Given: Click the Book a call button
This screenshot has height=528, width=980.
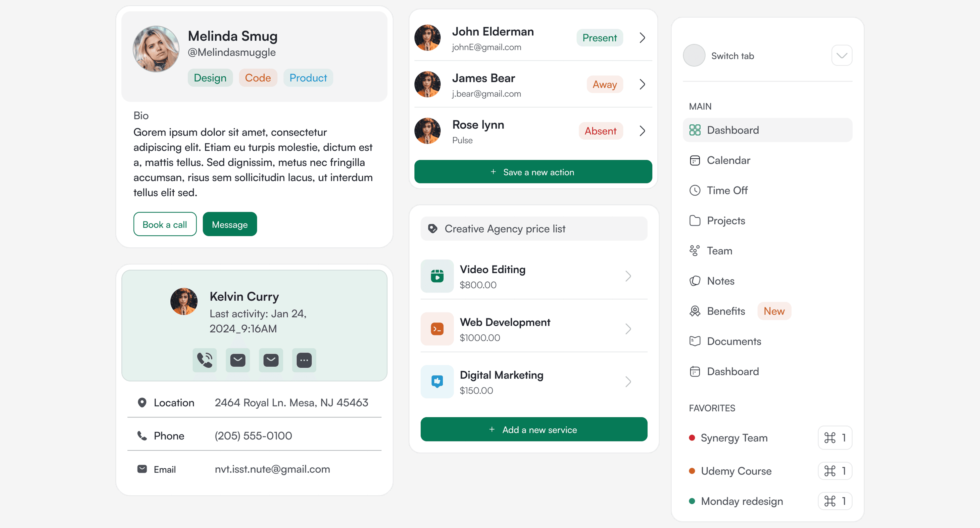Looking at the screenshot, I should tap(165, 224).
